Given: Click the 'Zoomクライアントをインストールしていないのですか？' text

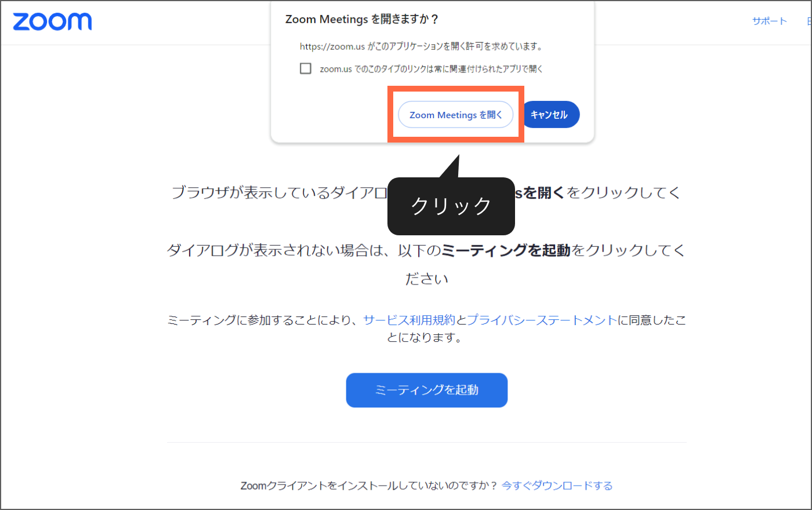Looking at the screenshot, I should 369,486.
